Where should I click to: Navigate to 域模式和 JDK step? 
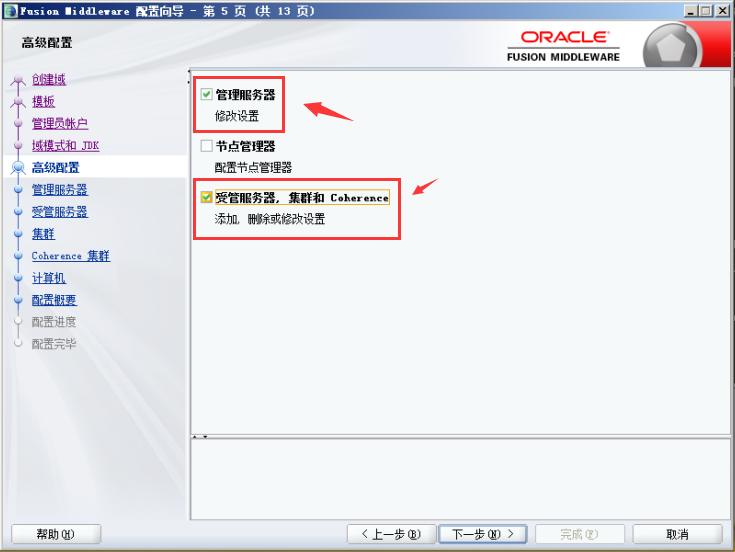pyautogui.click(x=65, y=145)
